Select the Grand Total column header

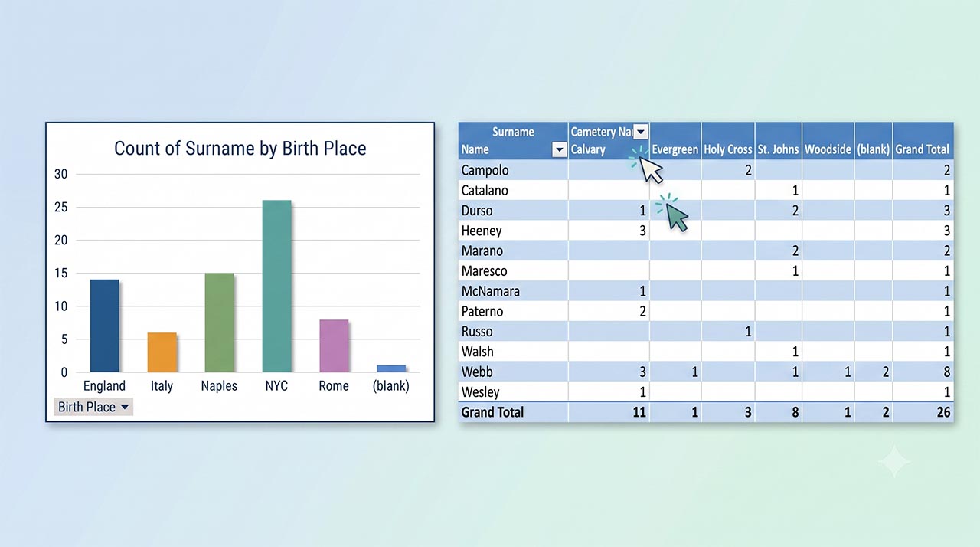[923, 149]
